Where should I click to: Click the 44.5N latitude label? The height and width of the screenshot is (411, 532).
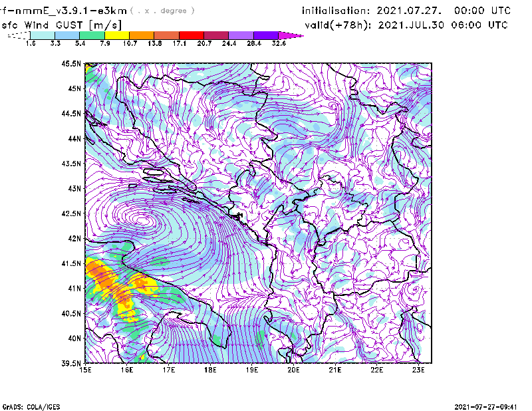[72, 113]
